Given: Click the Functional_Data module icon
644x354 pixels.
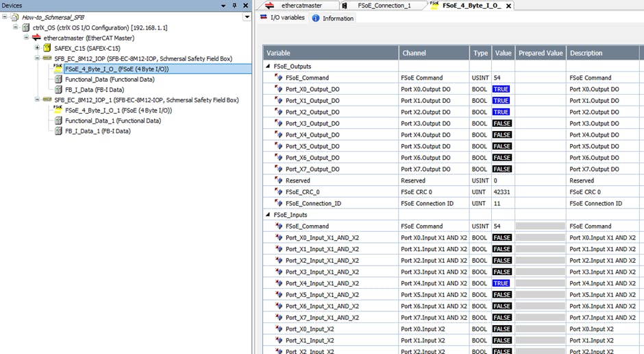Looking at the screenshot, I should tap(58, 80).
